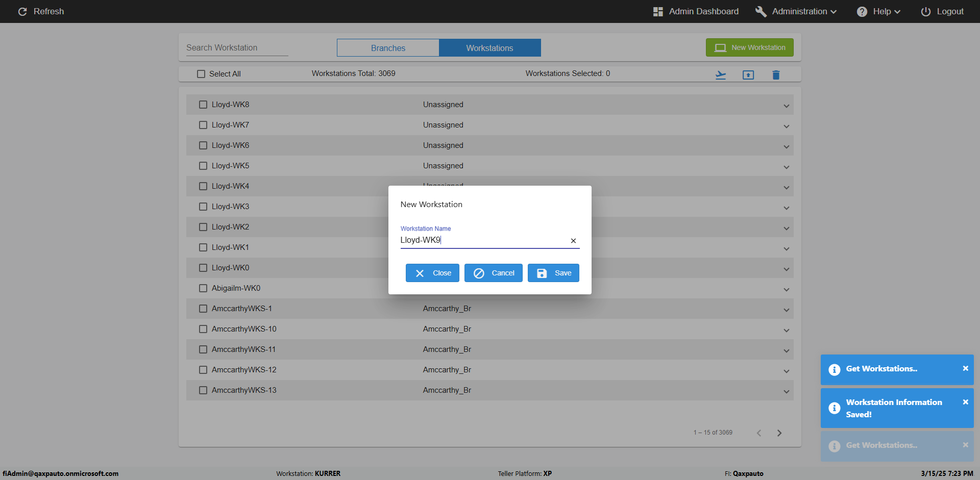Click info icon on Workstation Information Saved toast
980x480 pixels.
pyautogui.click(x=835, y=408)
